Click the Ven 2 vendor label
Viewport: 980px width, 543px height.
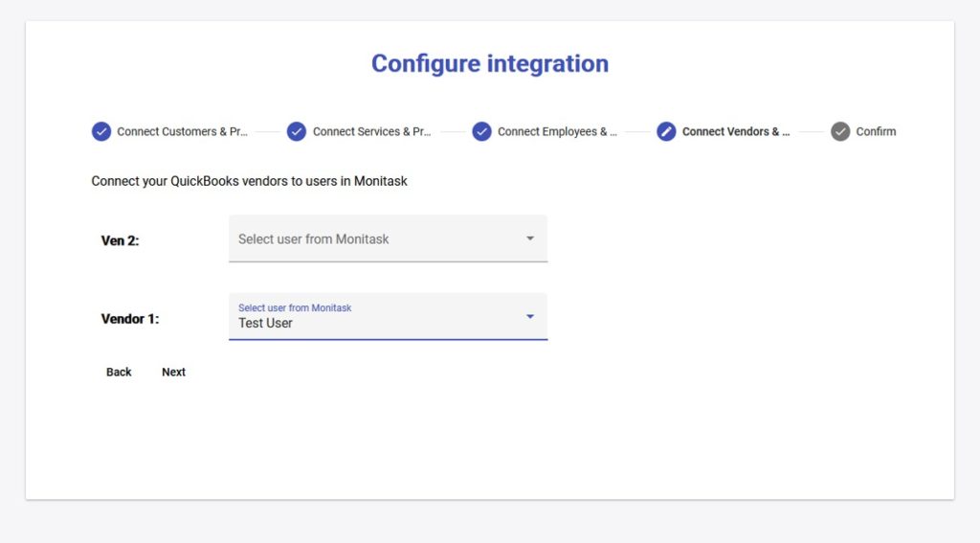[120, 241]
